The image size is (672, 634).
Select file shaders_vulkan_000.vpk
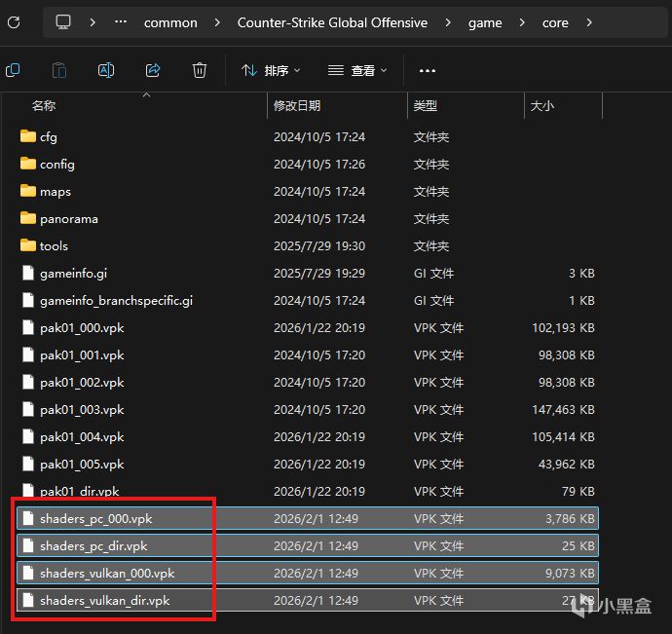[x=107, y=573]
